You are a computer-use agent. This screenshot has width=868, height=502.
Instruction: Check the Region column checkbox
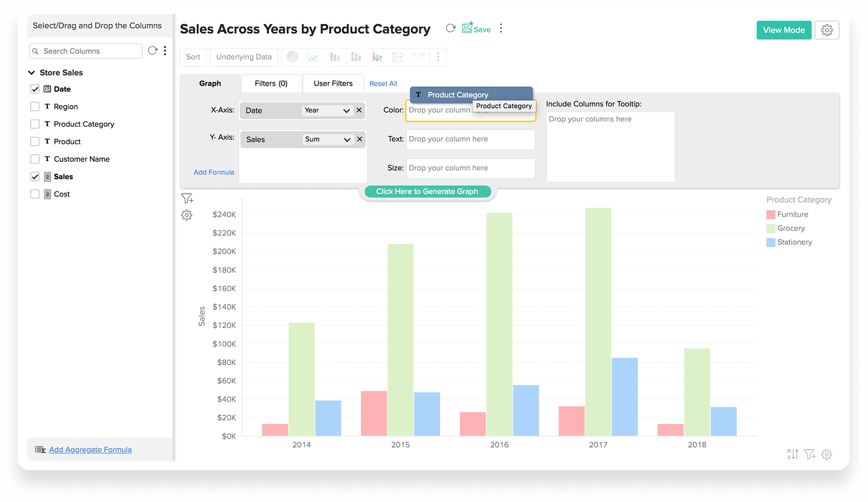[x=35, y=106]
